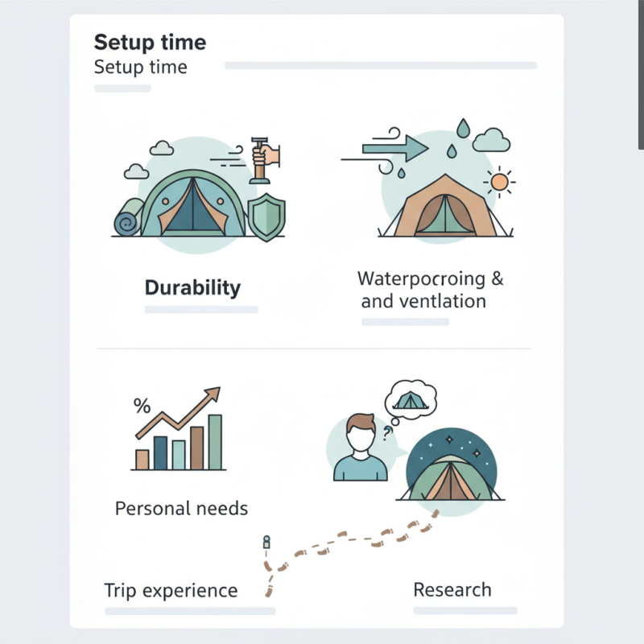The width and height of the screenshot is (644, 644).
Task: Click the person avatar with question mark
Action: tap(361, 448)
